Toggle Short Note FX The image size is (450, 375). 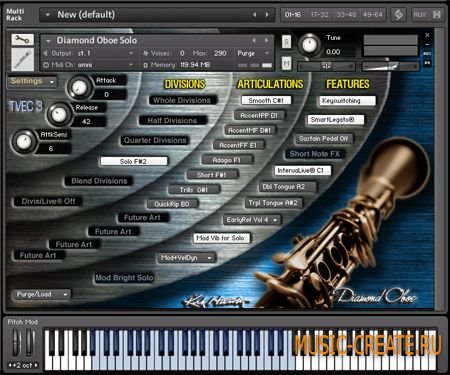pyautogui.click(x=315, y=154)
